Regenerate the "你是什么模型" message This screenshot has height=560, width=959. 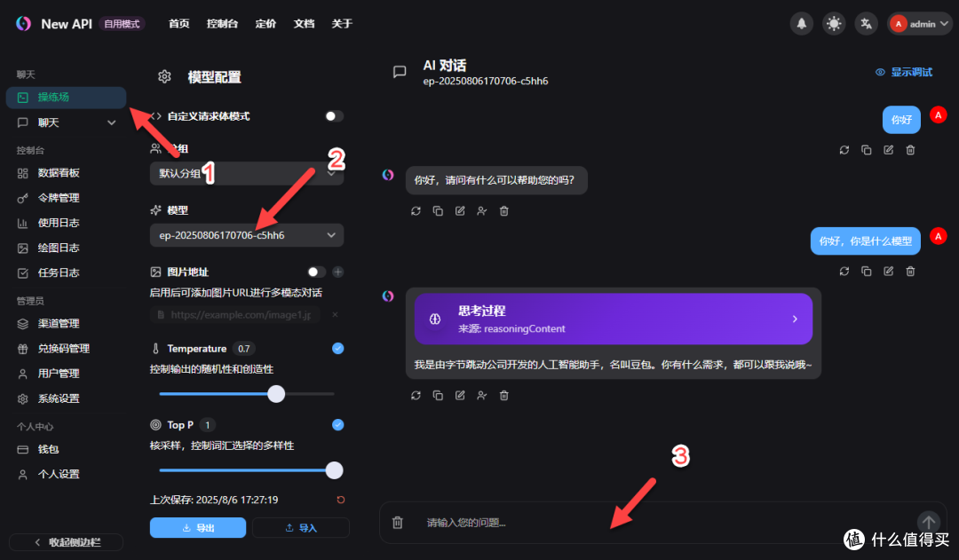(x=844, y=271)
